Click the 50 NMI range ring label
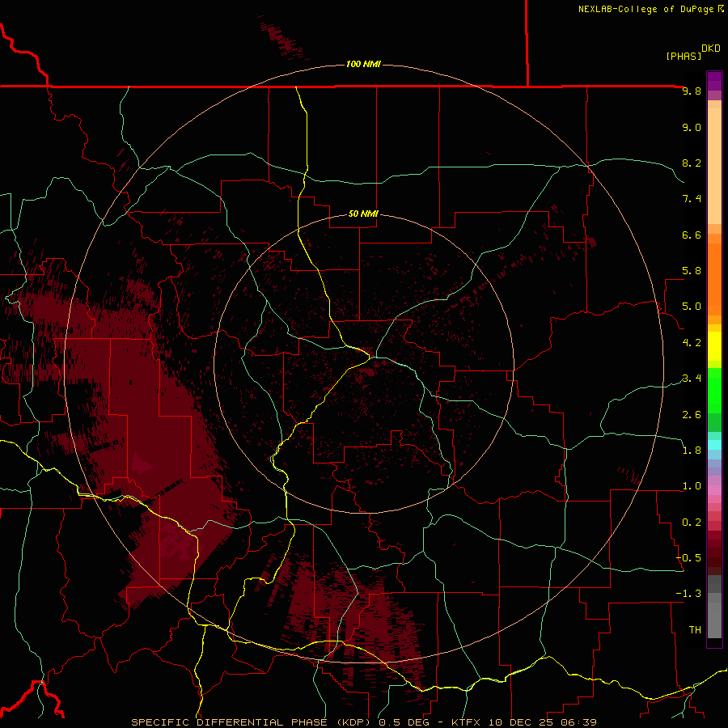 pyautogui.click(x=363, y=214)
